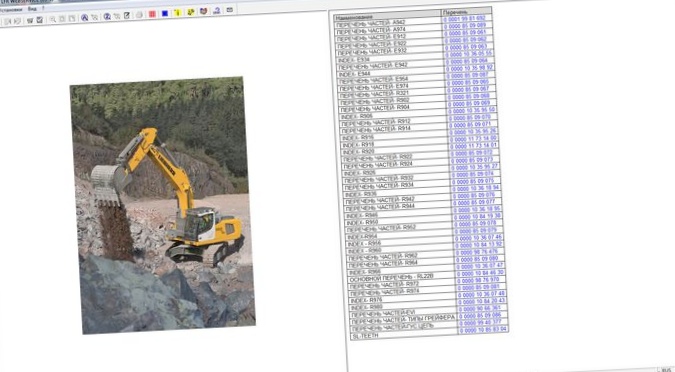Open the Установки menu

pos(11,10)
